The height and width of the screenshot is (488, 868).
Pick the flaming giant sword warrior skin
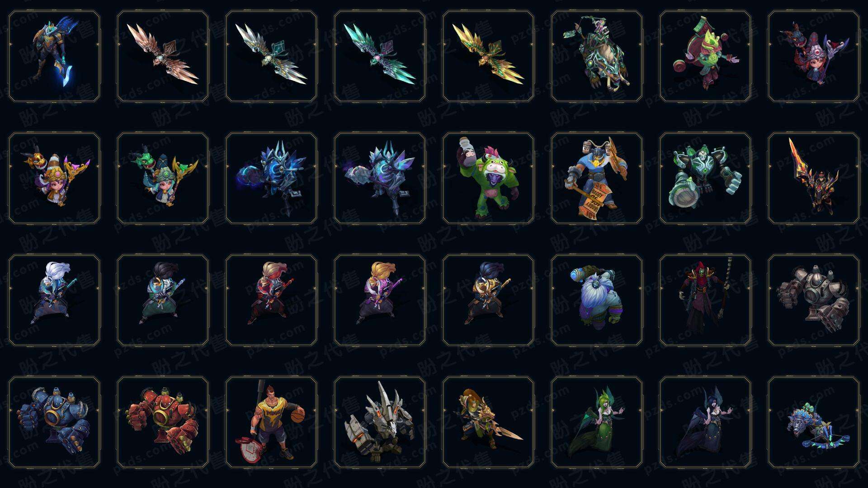coord(814,178)
